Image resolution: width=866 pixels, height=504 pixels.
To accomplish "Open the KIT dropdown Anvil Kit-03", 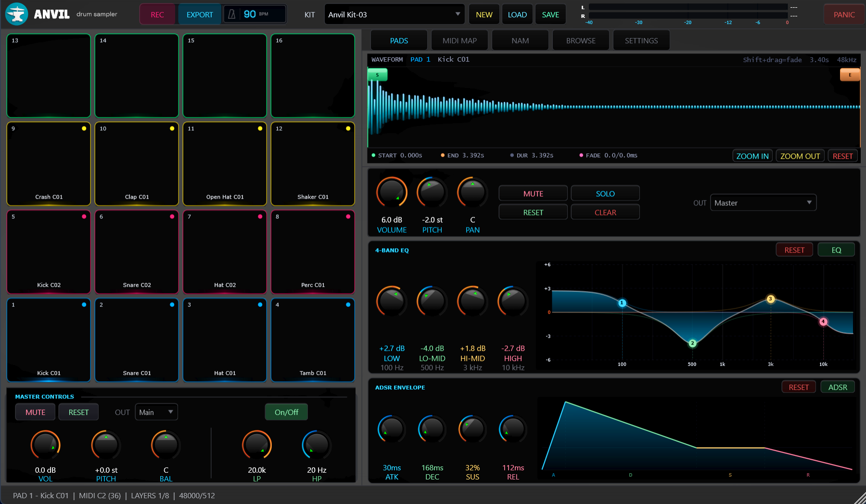I will point(395,14).
